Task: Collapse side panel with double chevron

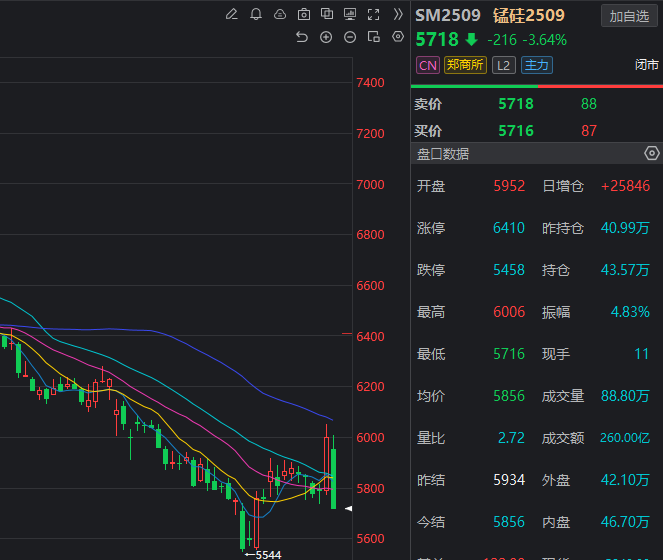Action: (x=397, y=15)
